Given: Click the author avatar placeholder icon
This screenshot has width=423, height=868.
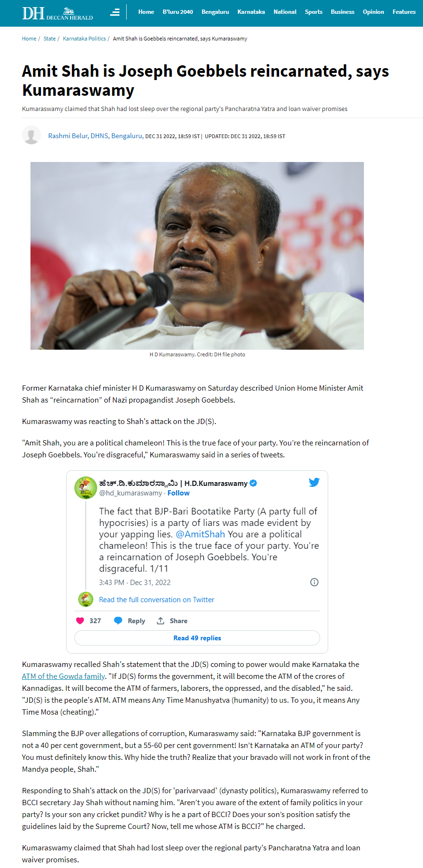Looking at the screenshot, I should click(x=31, y=135).
